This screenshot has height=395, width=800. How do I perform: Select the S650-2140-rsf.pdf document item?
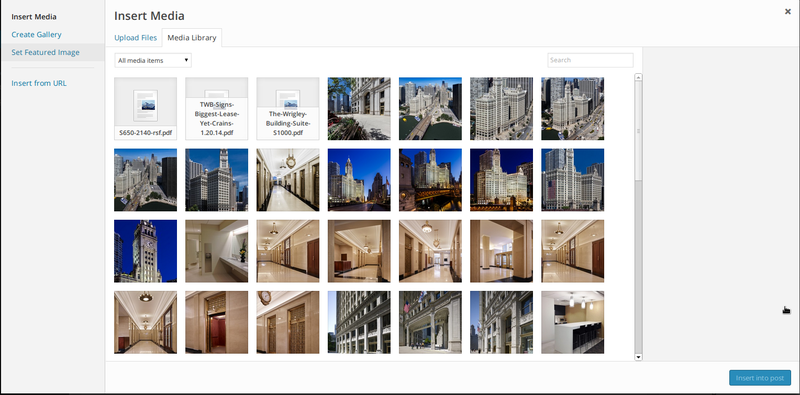pos(145,109)
